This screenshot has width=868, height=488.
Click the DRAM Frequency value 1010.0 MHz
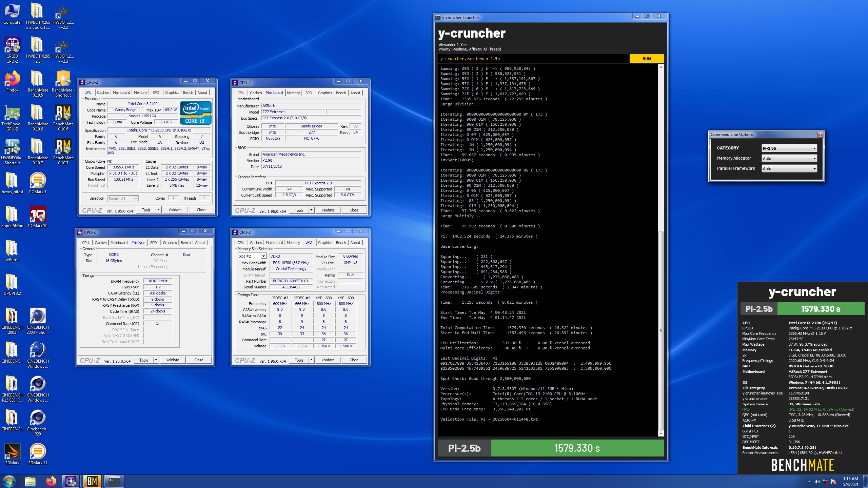tap(158, 281)
